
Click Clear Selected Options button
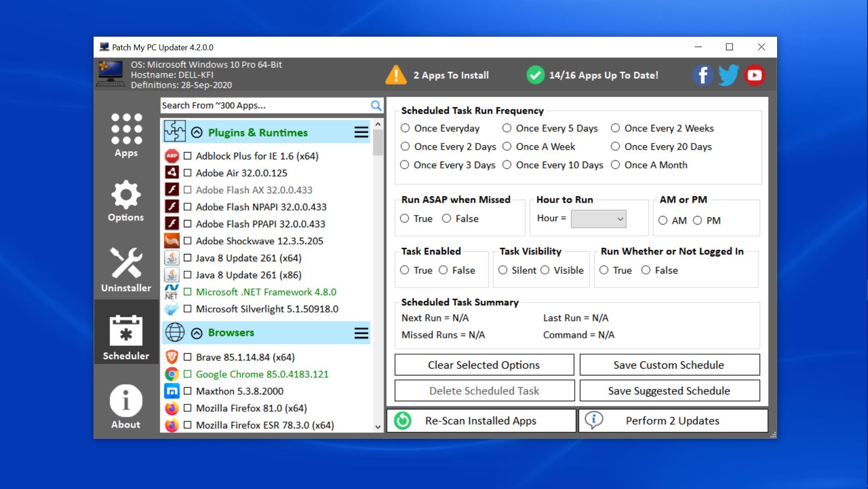pos(484,365)
